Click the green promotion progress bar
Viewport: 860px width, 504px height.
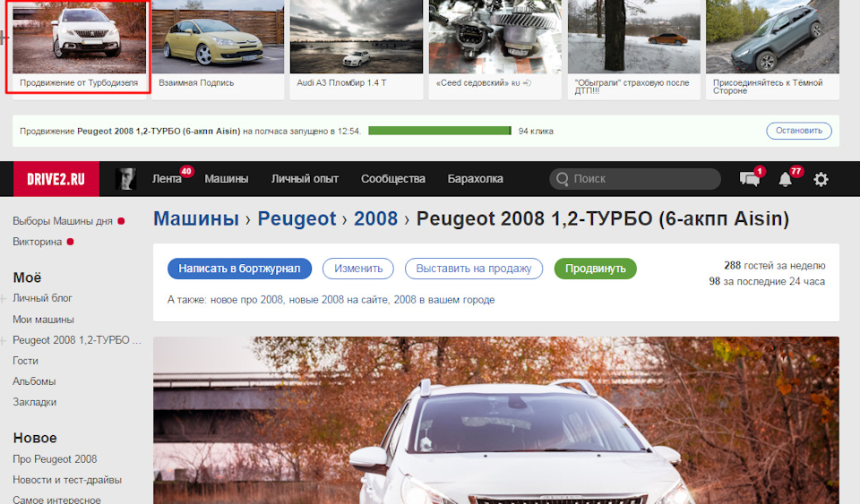coord(440,131)
